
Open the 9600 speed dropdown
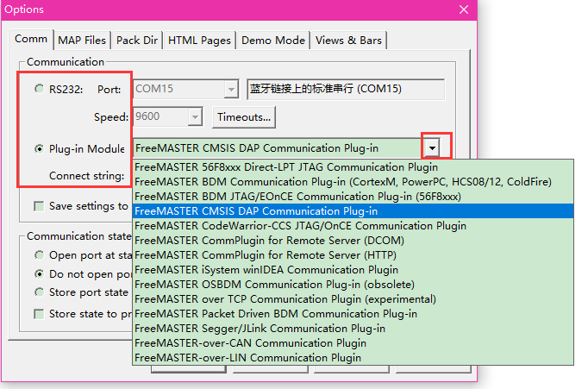(195, 117)
